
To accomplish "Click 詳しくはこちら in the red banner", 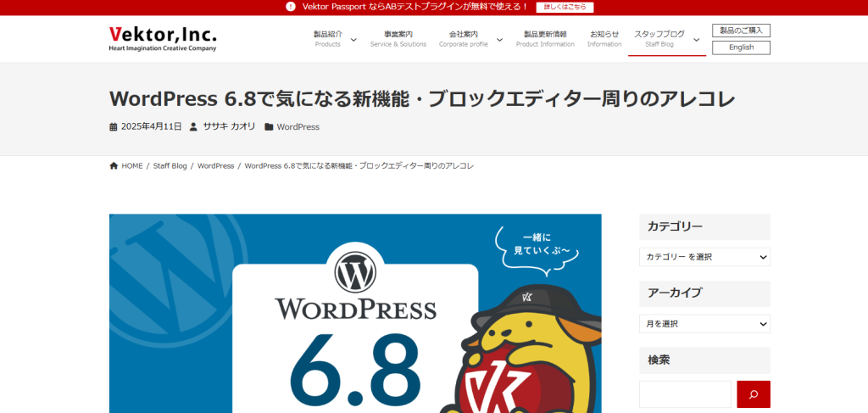I will [565, 7].
